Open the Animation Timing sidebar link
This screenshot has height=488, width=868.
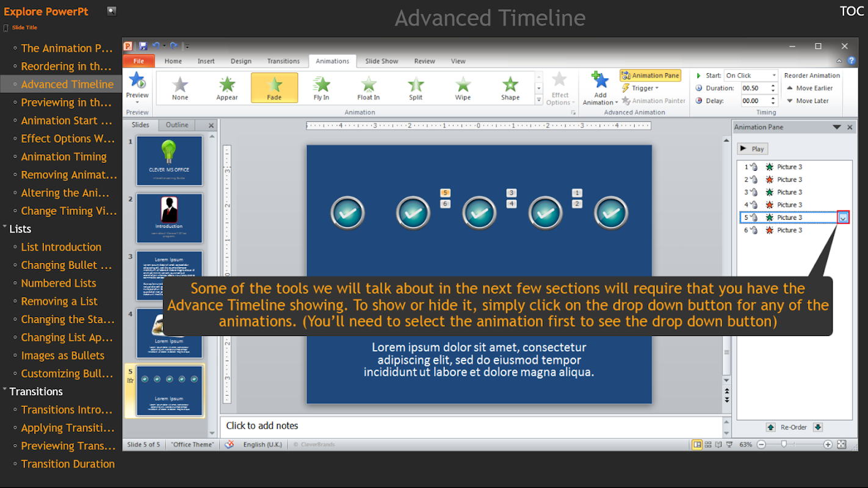(63, 157)
